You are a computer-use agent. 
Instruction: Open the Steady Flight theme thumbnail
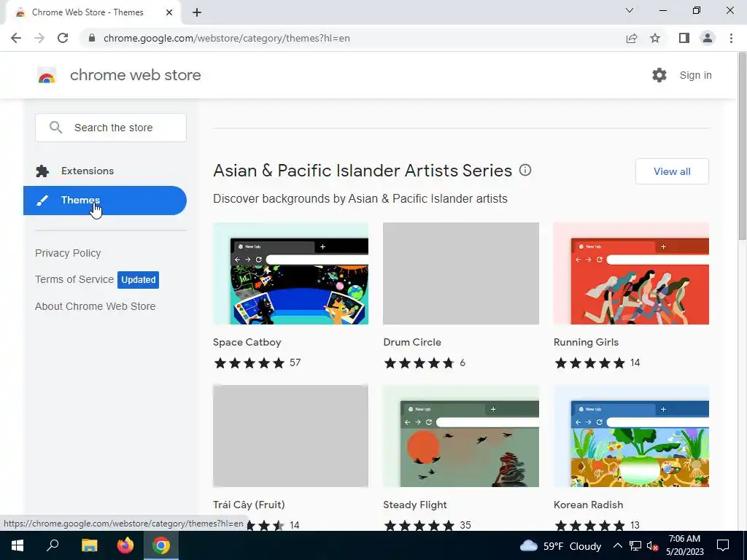tap(461, 436)
